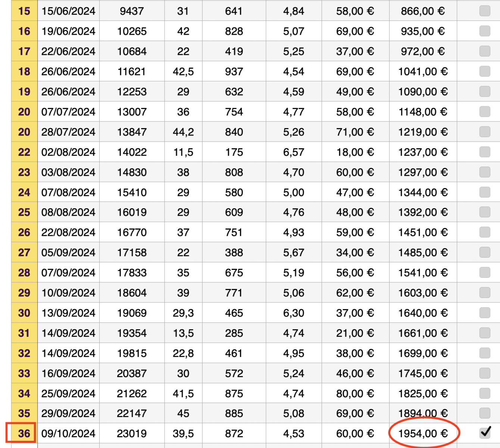Select the odometer cell 23019

point(132,433)
